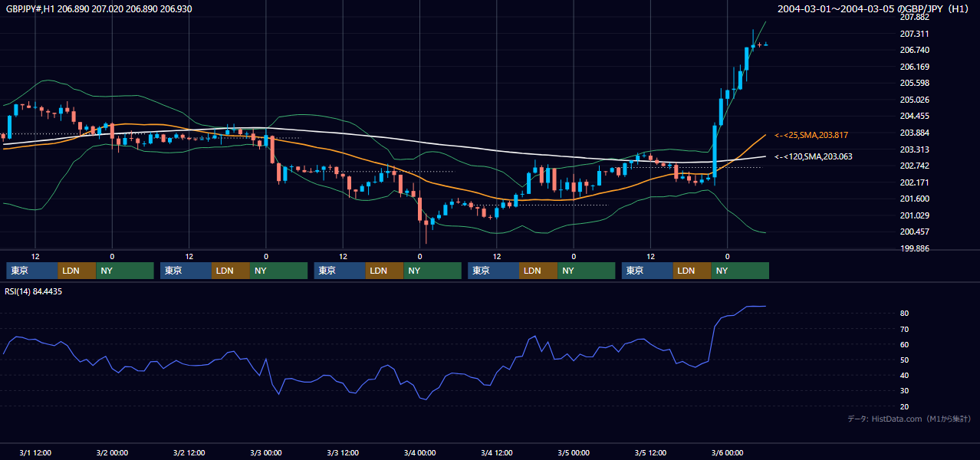Click the 3/4 00:00 date label

coord(419,452)
